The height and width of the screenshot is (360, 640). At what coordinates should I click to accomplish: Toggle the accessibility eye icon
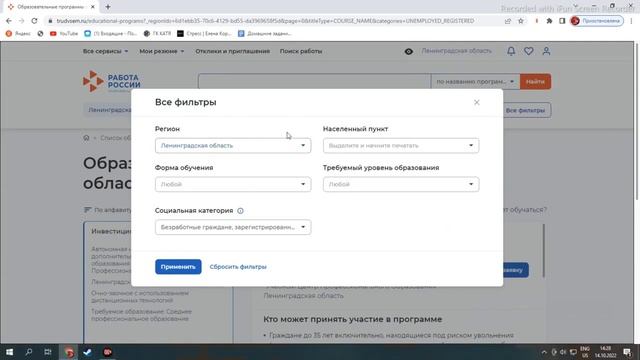(409, 51)
